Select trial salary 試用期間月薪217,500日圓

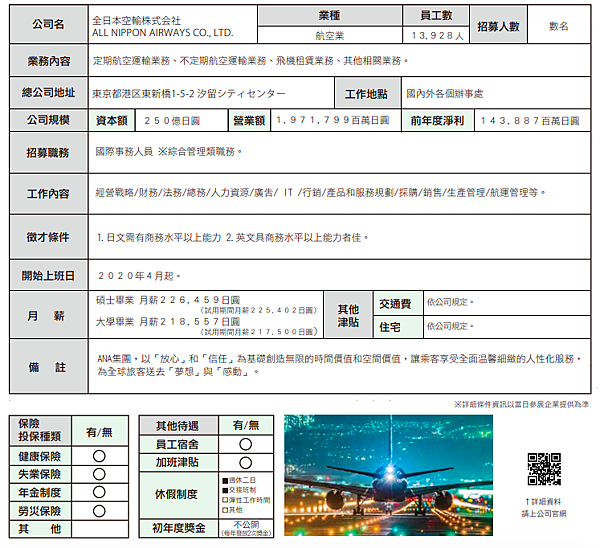[259, 332]
